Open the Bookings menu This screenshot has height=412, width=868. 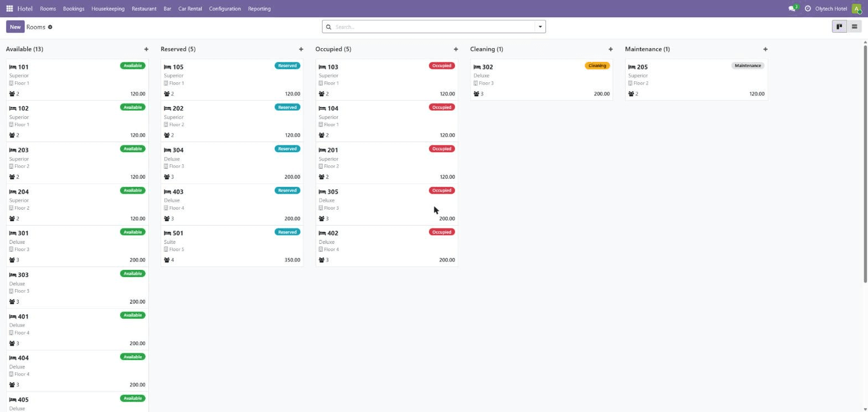tap(74, 9)
